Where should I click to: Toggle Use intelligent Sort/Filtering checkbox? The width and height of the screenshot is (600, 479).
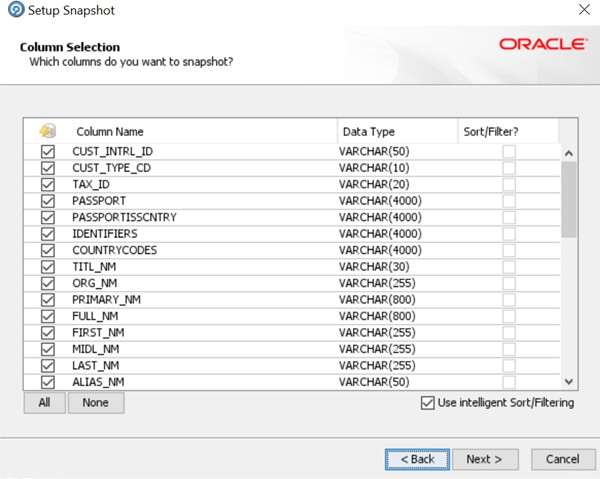(427, 403)
